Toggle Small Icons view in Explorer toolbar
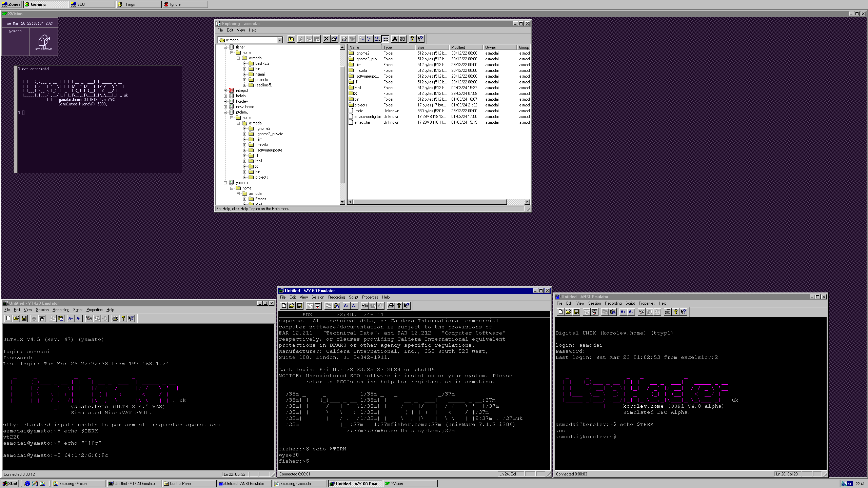This screenshot has height=488, width=868. [369, 39]
